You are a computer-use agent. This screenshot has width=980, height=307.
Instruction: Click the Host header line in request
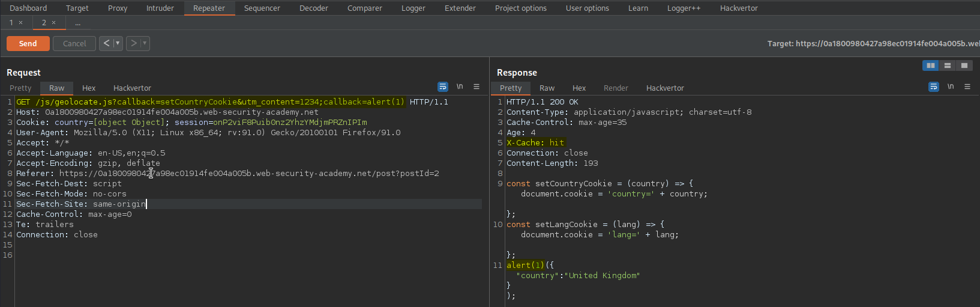[x=167, y=112]
